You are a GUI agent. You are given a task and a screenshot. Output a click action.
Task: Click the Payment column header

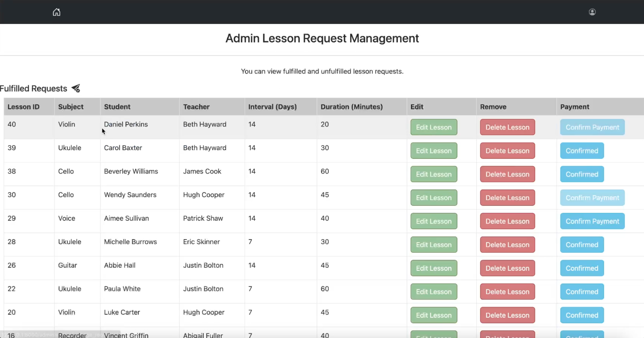coord(575,107)
